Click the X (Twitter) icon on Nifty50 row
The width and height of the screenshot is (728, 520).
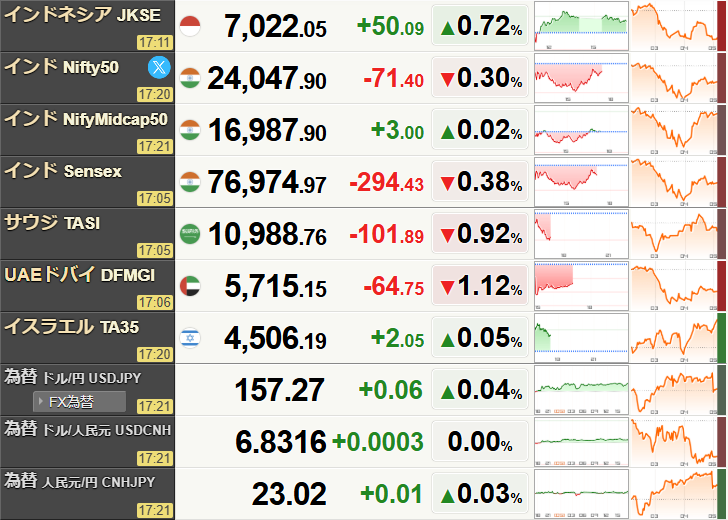pyautogui.click(x=159, y=67)
